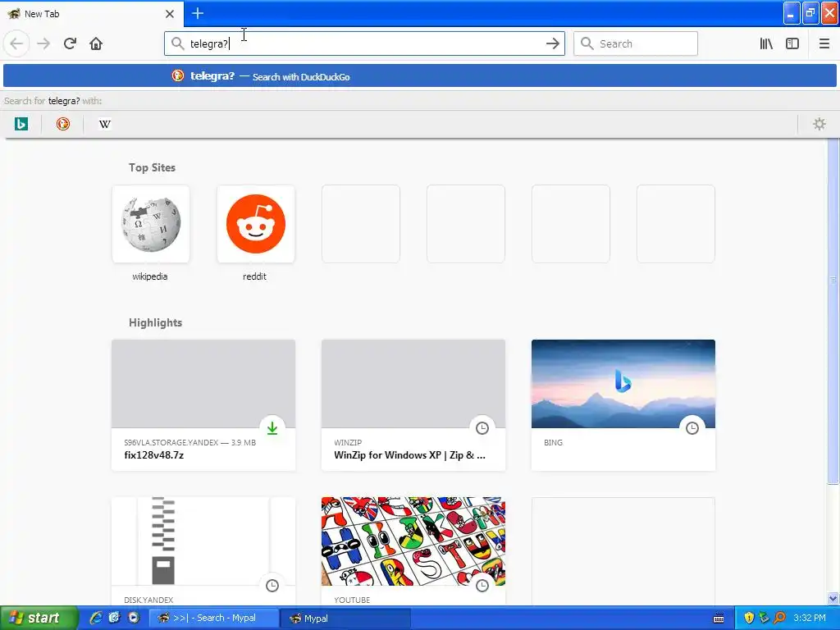Open the home page

96,43
